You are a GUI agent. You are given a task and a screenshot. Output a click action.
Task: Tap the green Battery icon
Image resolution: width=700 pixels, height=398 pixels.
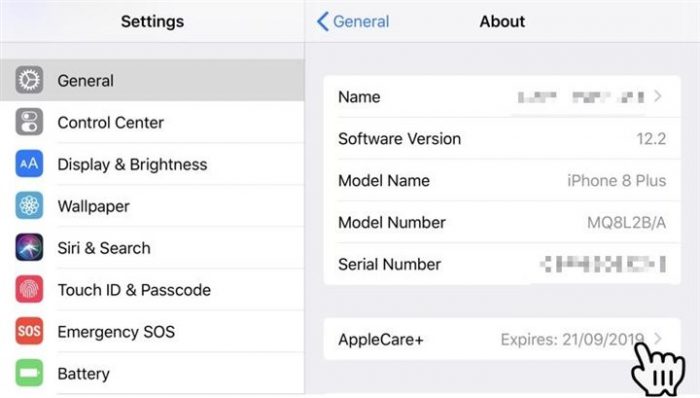[29, 373]
